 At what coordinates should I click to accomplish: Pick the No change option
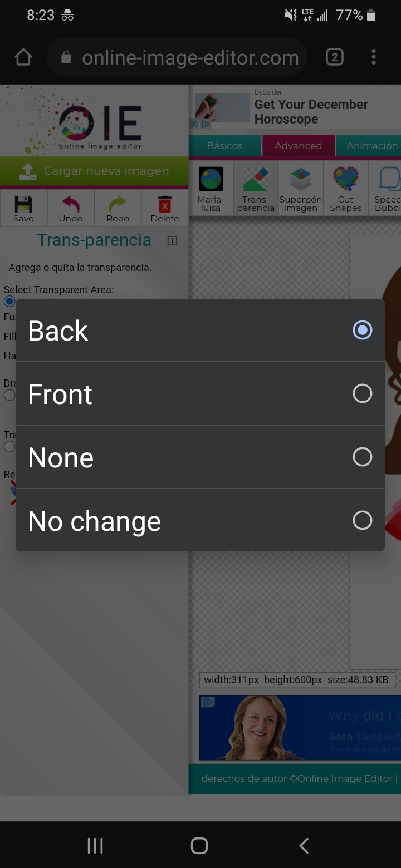click(362, 521)
